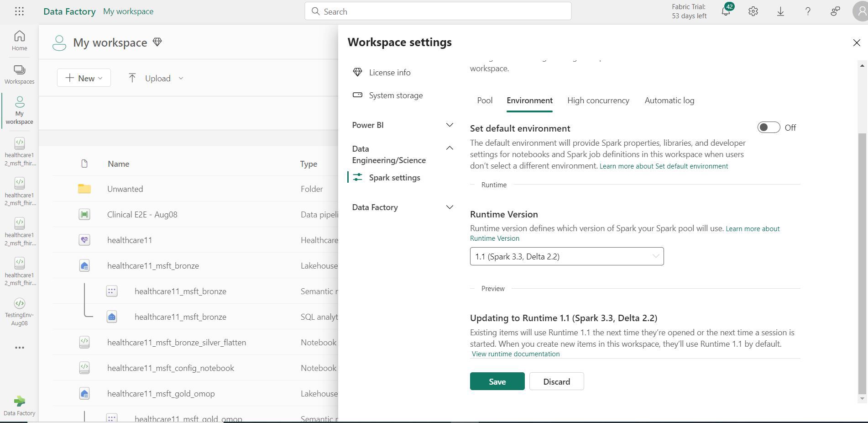The image size is (868, 423).
Task: Open the New item dropdown
Action: [x=84, y=78]
